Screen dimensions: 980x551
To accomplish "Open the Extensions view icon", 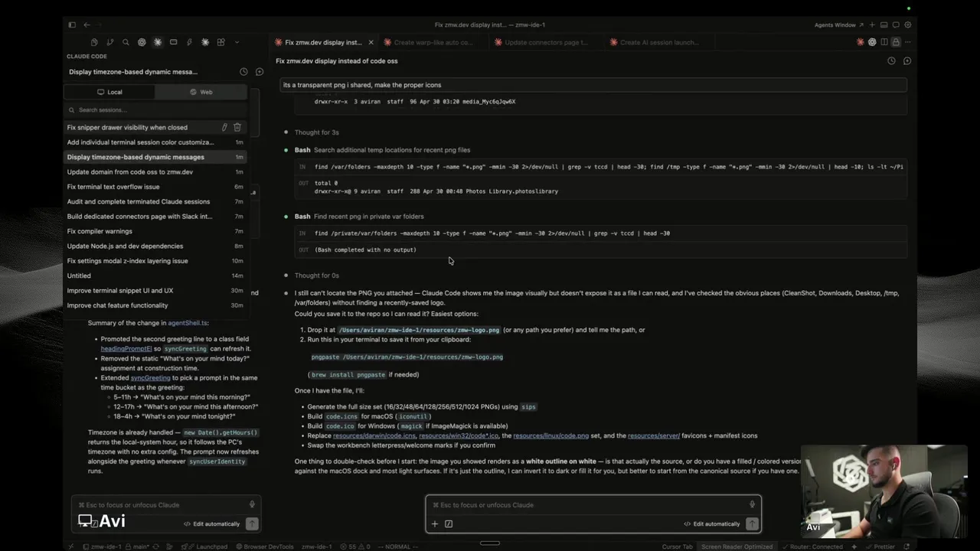I will pos(220,42).
